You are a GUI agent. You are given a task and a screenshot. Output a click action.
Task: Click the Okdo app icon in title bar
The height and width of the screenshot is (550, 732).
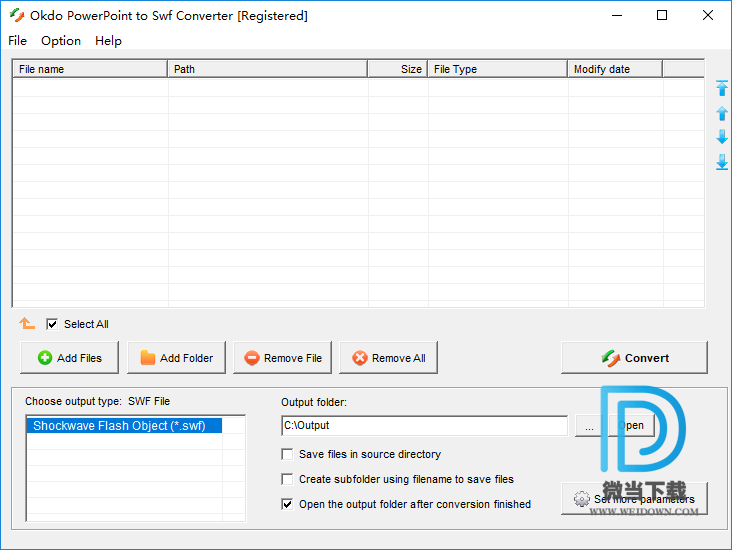[17, 15]
